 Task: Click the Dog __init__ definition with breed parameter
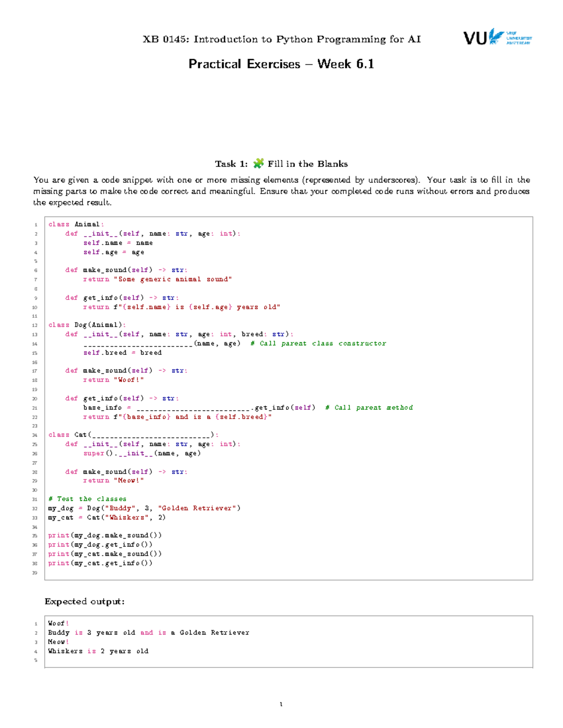[x=180, y=334]
